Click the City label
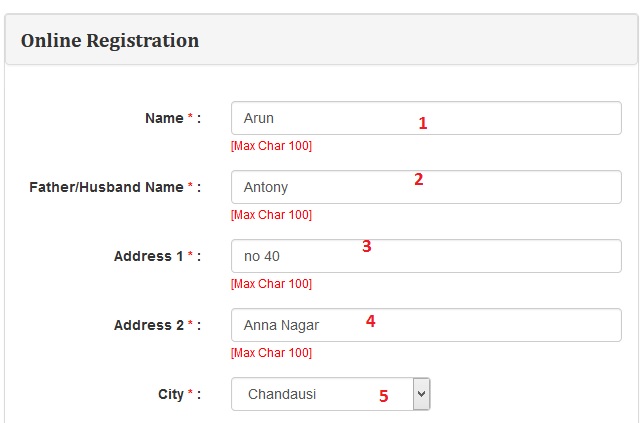 [x=172, y=394]
